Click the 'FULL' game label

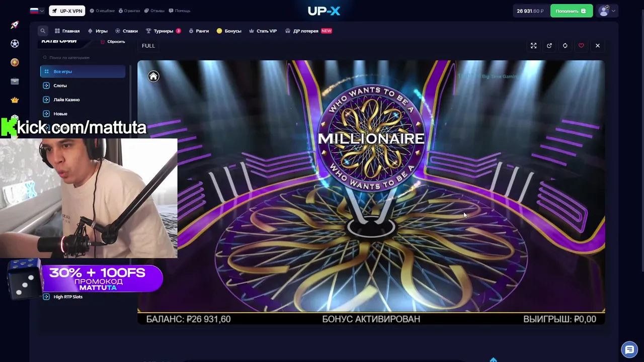coord(148,46)
